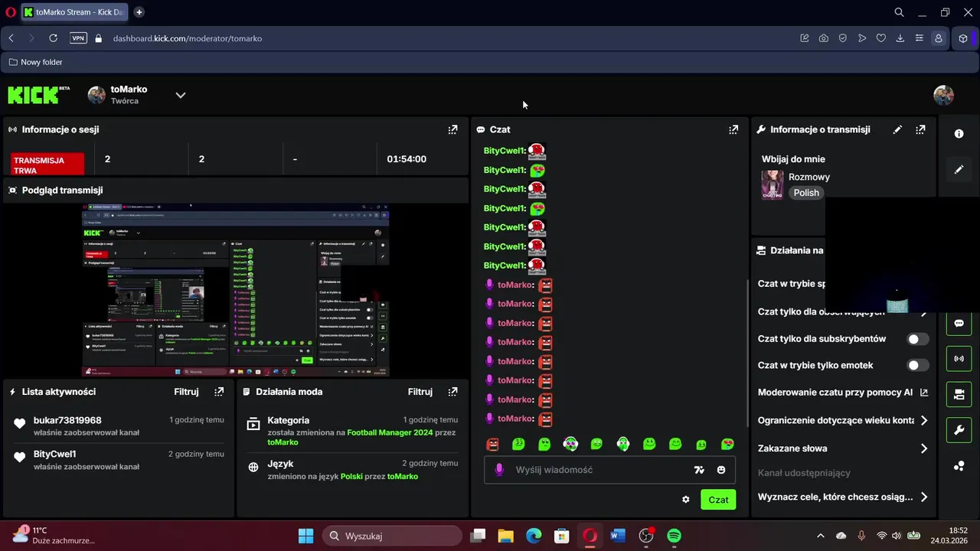Filter the Lista aktywności
Viewport: 980px width, 551px height.
(x=186, y=391)
